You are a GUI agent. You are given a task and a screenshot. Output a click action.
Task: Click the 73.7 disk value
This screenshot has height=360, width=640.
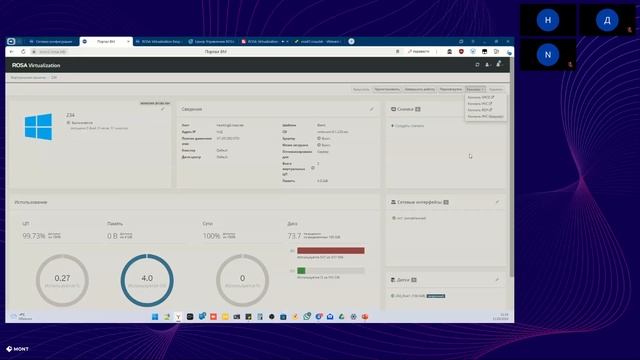tap(294, 236)
